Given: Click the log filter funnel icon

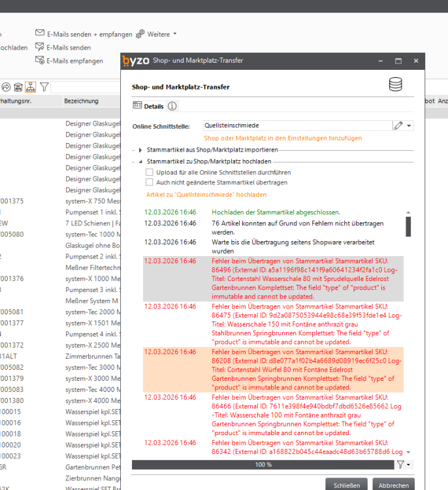Looking at the screenshot, I should click(400, 465).
